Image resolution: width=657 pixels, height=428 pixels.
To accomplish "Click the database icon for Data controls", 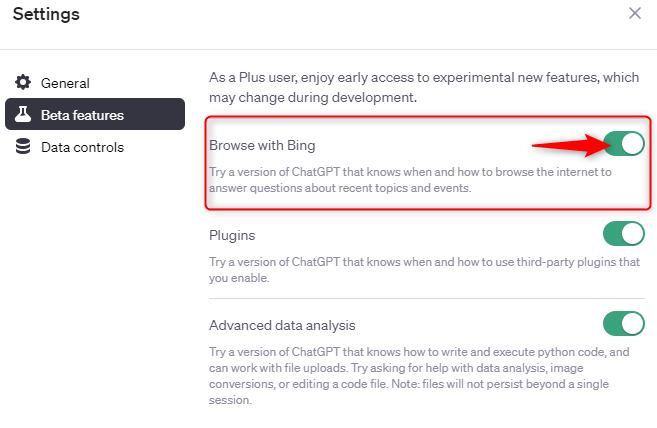I will point(23,147).
